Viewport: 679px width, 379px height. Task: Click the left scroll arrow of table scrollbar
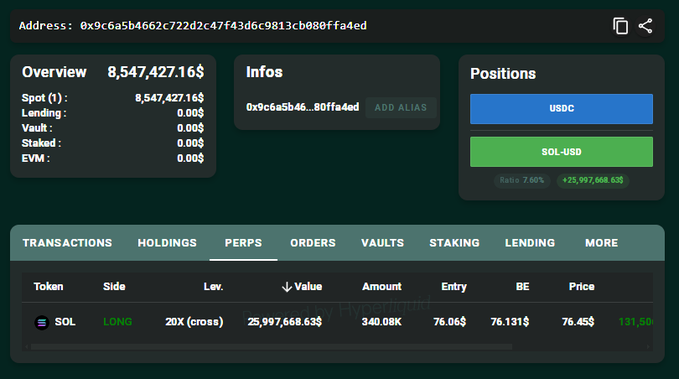tap(26, 347)
